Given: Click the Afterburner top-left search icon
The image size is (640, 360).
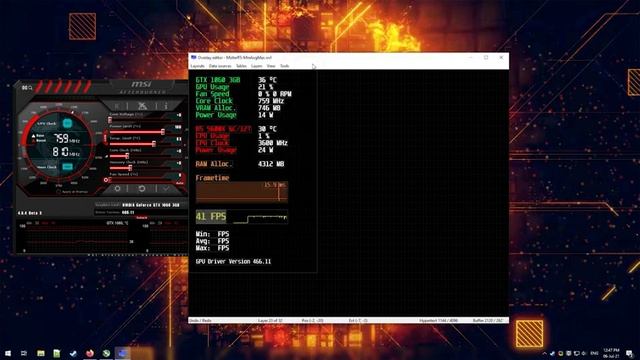Looking at the screenshot, I should click(x=30, y=88).
